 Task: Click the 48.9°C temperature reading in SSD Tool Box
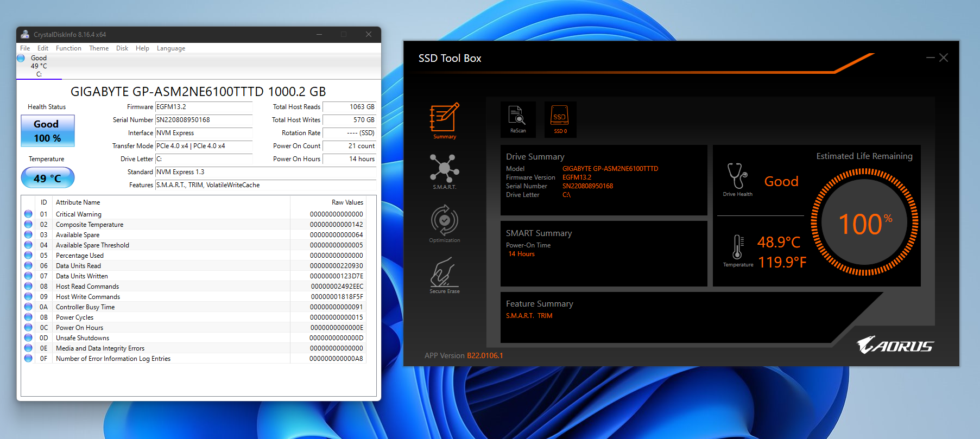pyautogui.click(x=779, y=242)
